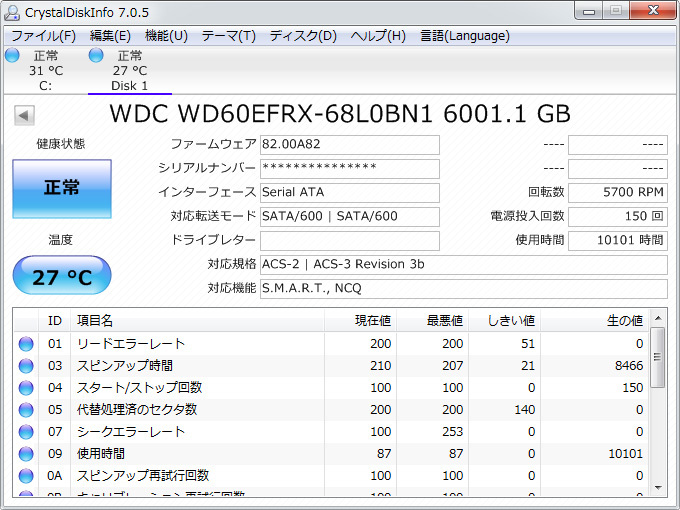This screenshot has width=680, height=510.
Task: Click the ファームウェア field 82.00A82
Action: tap(350, 144)
